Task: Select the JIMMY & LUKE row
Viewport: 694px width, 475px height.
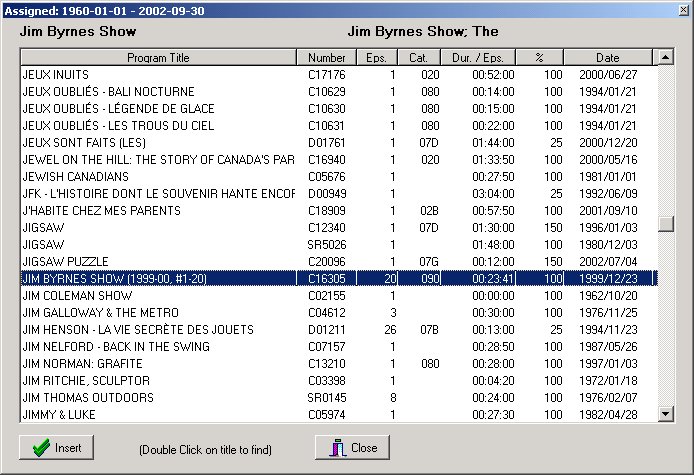Action: pos(339,414)
